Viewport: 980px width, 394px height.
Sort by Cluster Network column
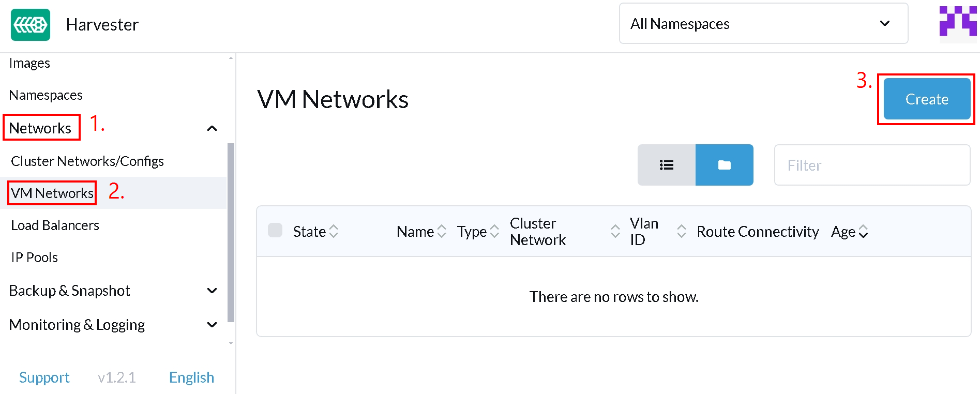click(x=565, y=232)
